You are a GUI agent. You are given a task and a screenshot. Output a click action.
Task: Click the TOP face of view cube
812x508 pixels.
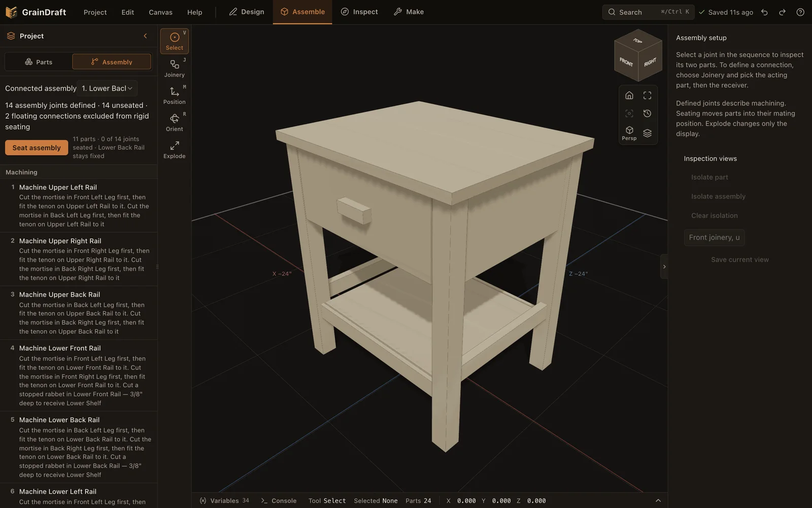click(x=638, y=41)
